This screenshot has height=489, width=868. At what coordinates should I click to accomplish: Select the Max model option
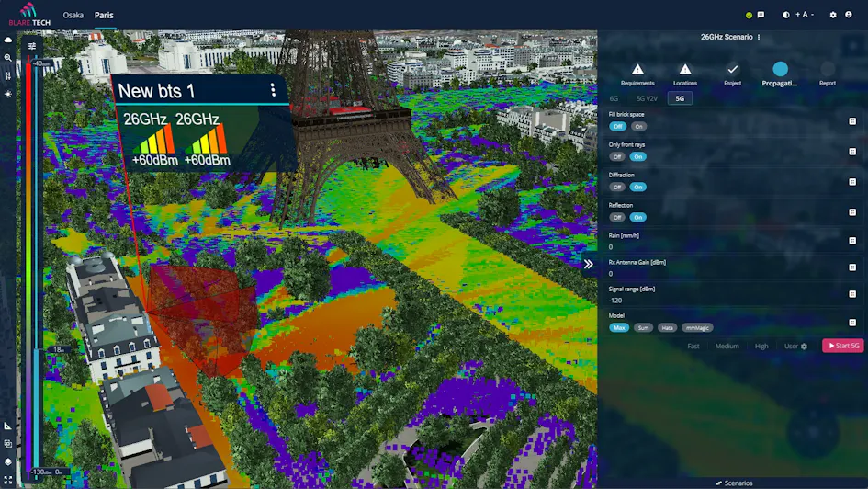click(619, 328)
